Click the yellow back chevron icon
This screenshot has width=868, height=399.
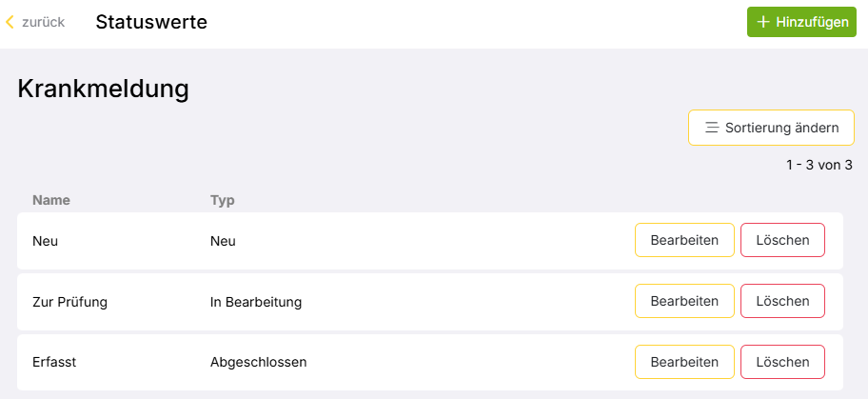(10, 22)
